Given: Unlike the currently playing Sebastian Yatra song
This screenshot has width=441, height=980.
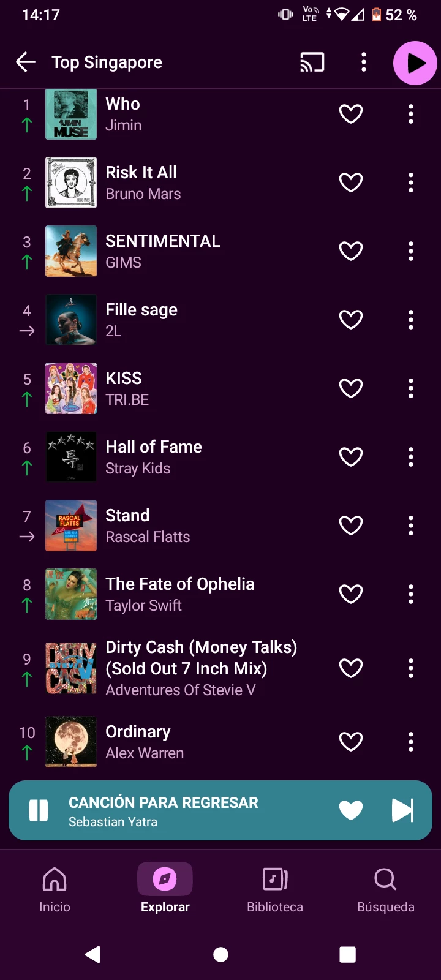Looking at the screenshot, I should coord(351,810).
